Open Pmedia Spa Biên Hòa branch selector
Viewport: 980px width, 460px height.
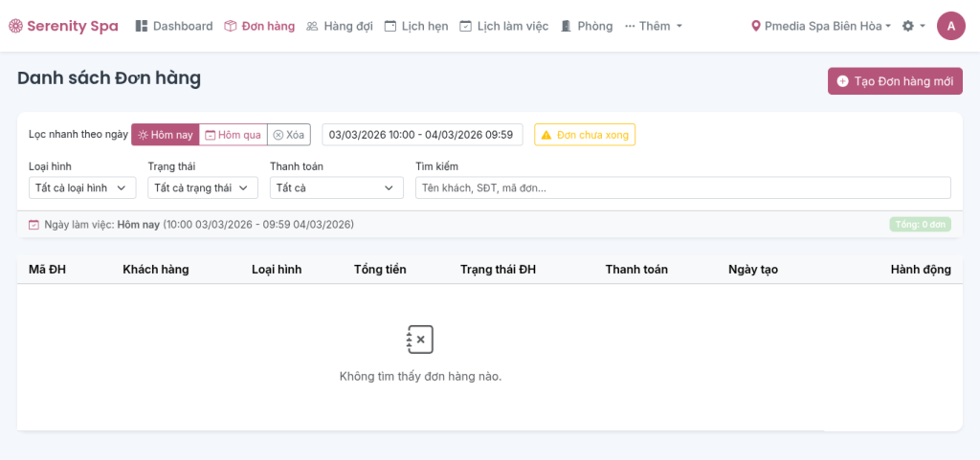[821, 26]
